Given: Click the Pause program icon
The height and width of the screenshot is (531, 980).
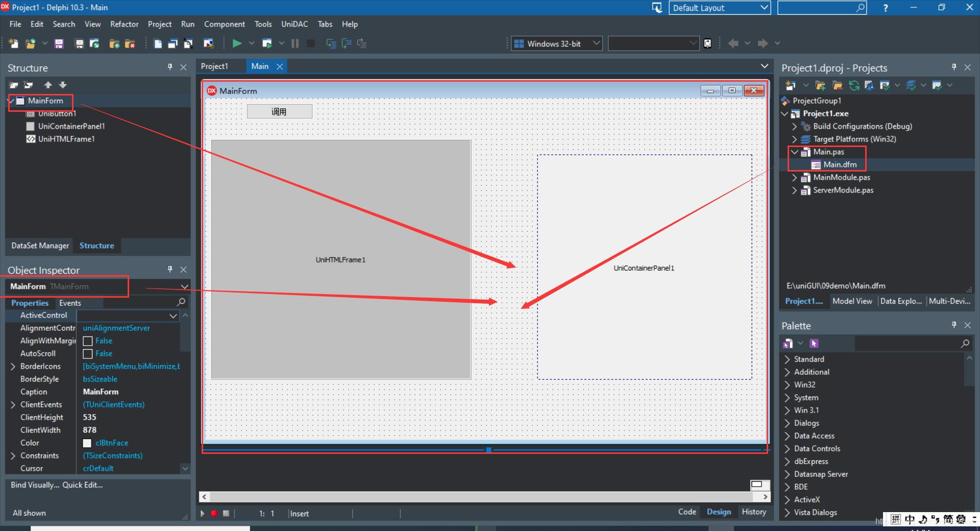Looking at the screenshot, I should tap(295, 43).
